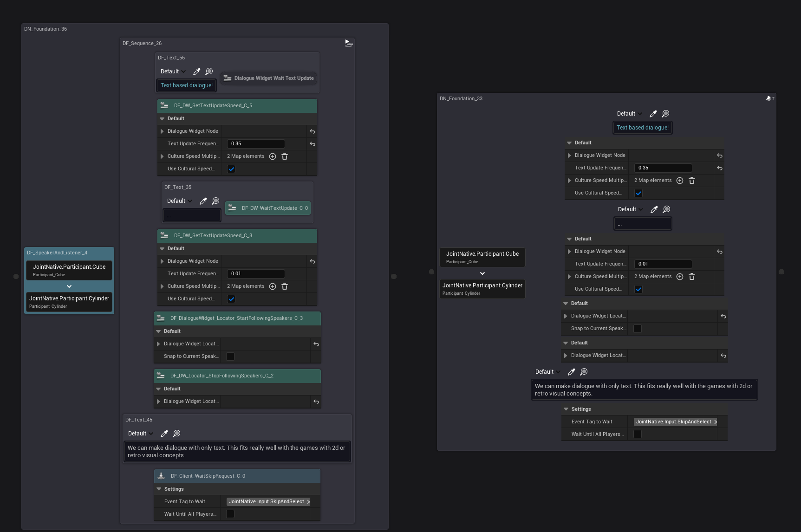Reset Dialogue Widget Locator in StopFollowingSpeakers_C_2
This screenshot has width=801, height=532.
click(316, 402)
